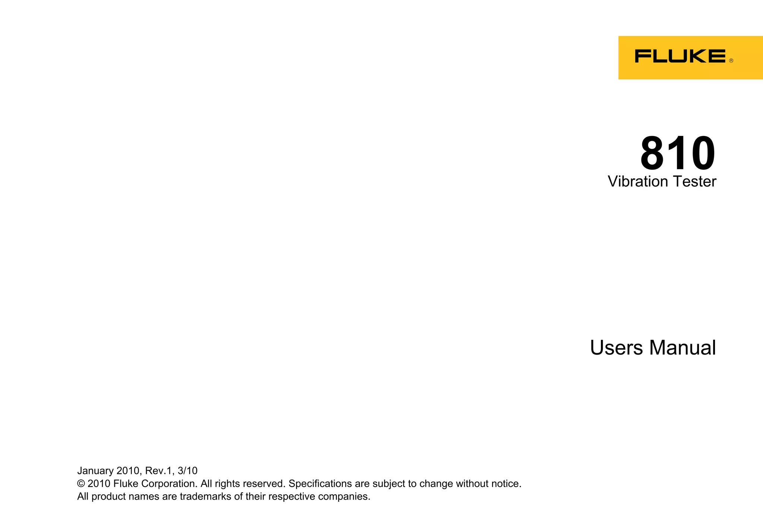This screenshot has height=532, width=763.
Task: Click the digit 8 in 810
Action: pos(652,153)
